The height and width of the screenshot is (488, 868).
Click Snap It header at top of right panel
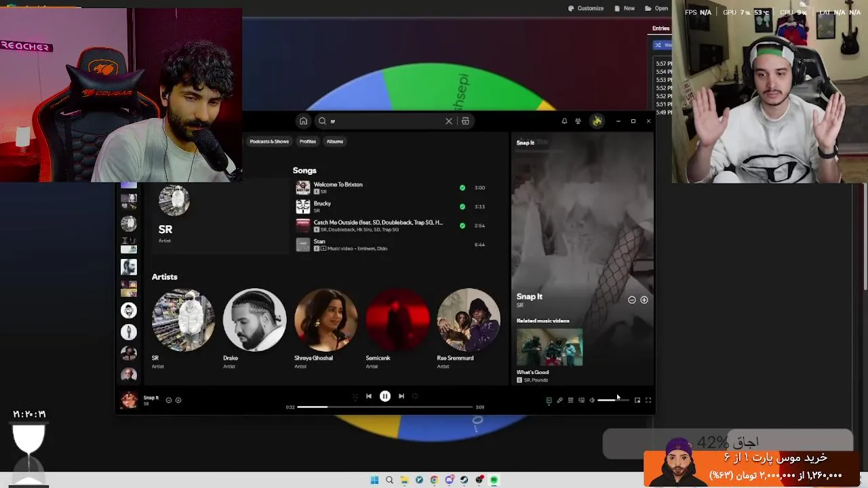click(526, 142)
